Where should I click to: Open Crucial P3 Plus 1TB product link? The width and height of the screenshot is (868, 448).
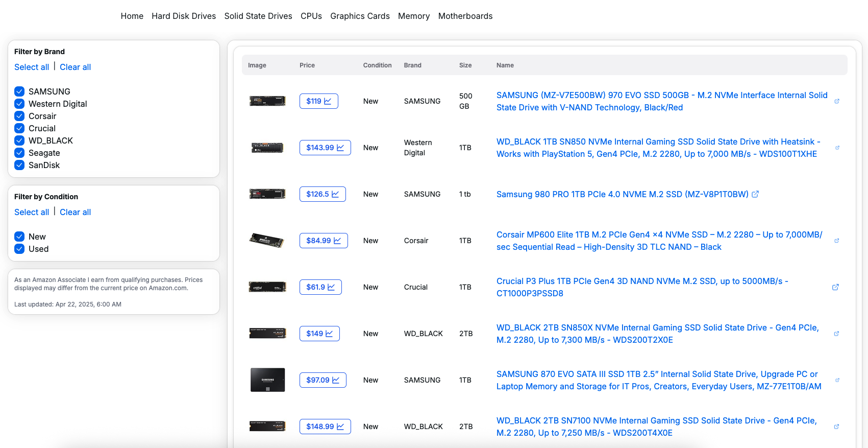642,287
